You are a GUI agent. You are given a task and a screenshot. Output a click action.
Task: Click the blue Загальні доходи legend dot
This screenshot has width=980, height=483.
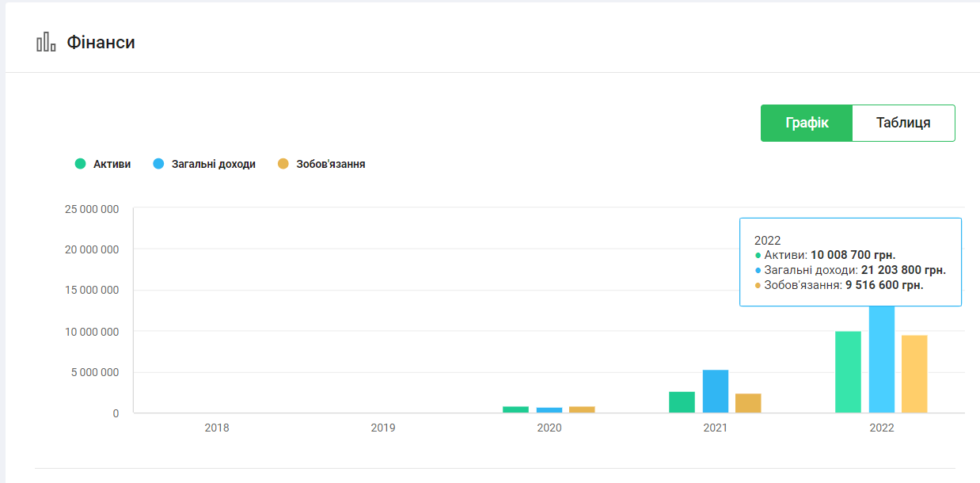pos(158,164)
